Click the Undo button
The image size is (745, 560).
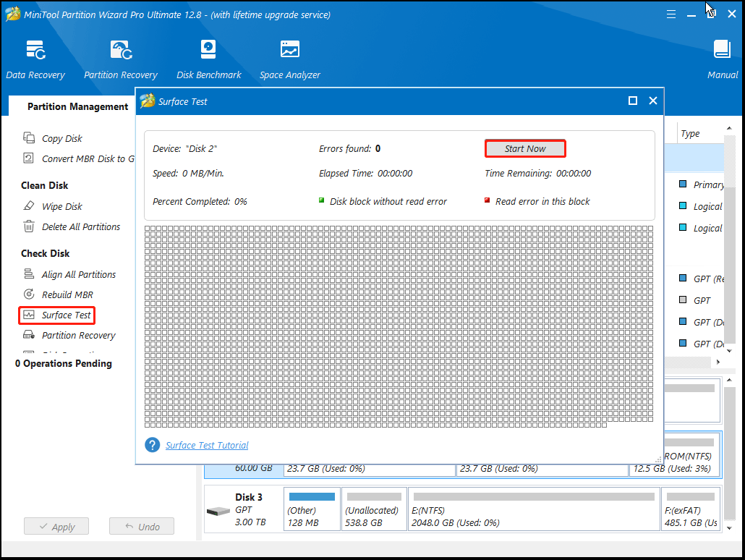(x=142, y=526)
